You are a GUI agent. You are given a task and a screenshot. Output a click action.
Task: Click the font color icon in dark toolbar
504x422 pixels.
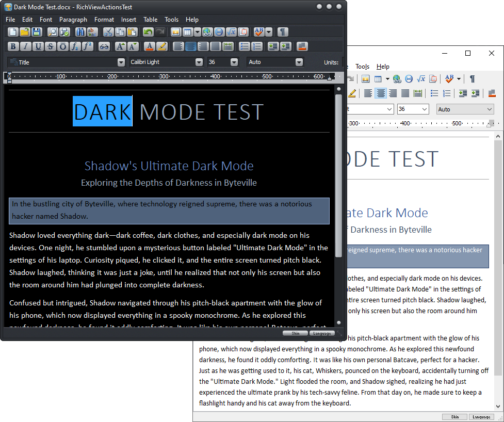pyautogui.click(x=149, y=46)
